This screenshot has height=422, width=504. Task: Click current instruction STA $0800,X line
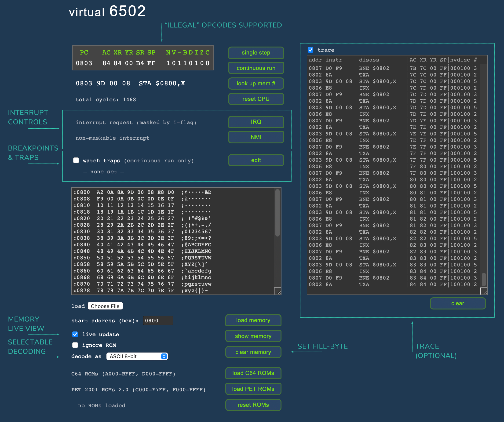point(130,84)
